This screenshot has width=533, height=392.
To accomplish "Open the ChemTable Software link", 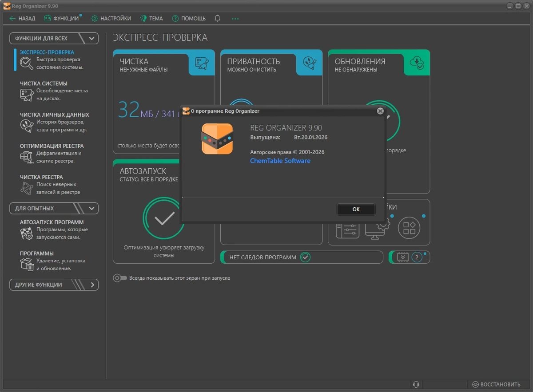I will coord(280,161).
